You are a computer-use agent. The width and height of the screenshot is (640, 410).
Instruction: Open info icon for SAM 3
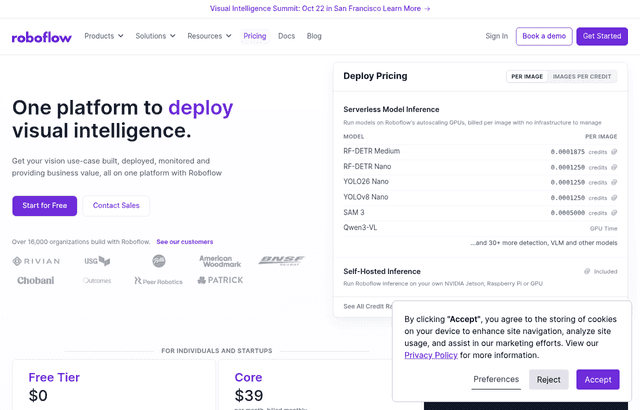pos(614,213)
